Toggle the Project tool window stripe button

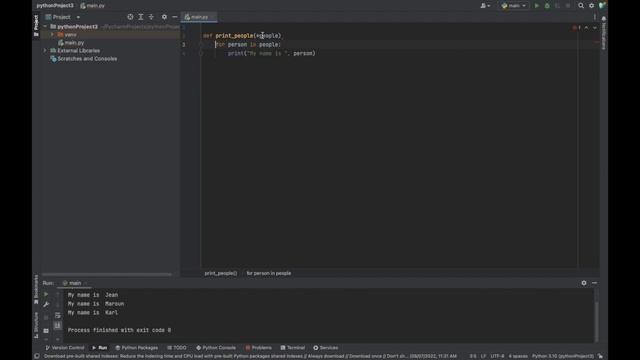(x=36, y=25)
